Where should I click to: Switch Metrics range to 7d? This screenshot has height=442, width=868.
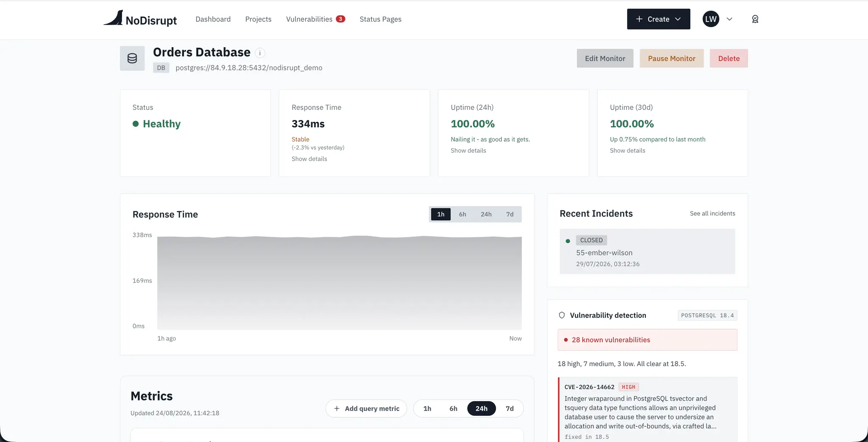click(x=509, y=408)
